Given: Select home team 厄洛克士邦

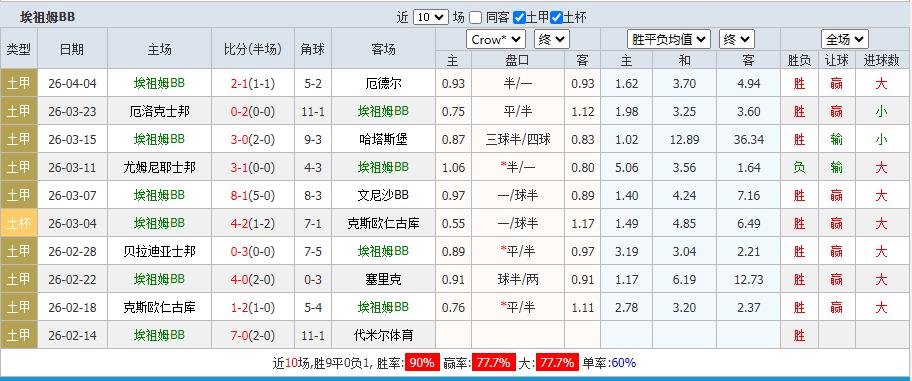Looking at the screenshot, I should (x=159, y=112).
